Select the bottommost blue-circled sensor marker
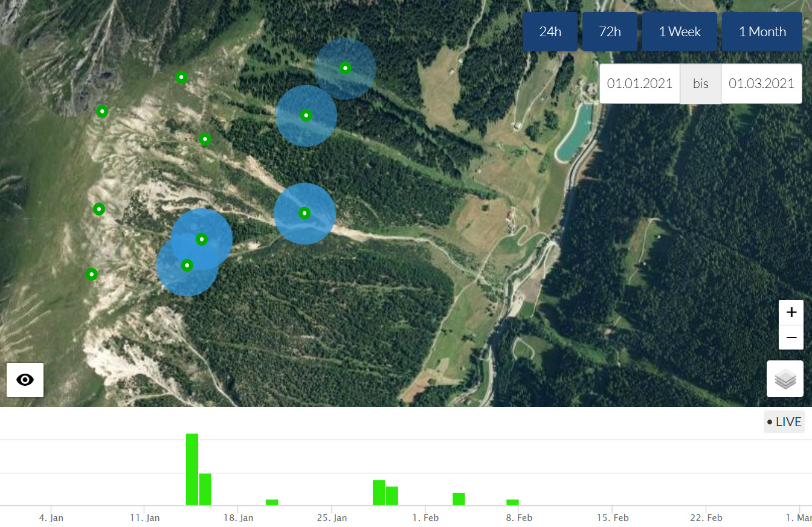The image size is (812, 527). [187, 265]
